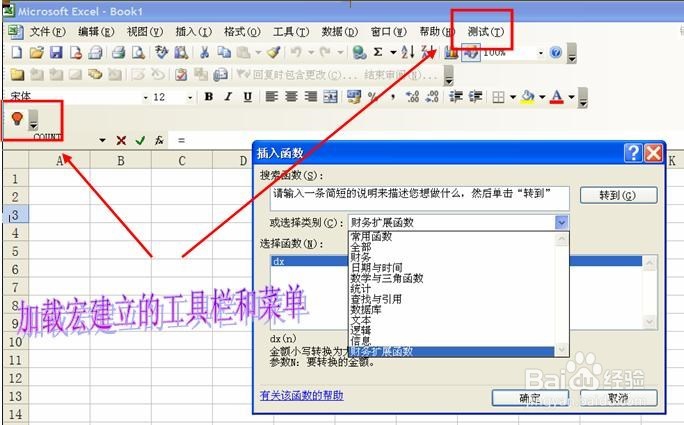Apply Currency style format
The height and width of the screenshot is (425, 684).
[354, 96]
